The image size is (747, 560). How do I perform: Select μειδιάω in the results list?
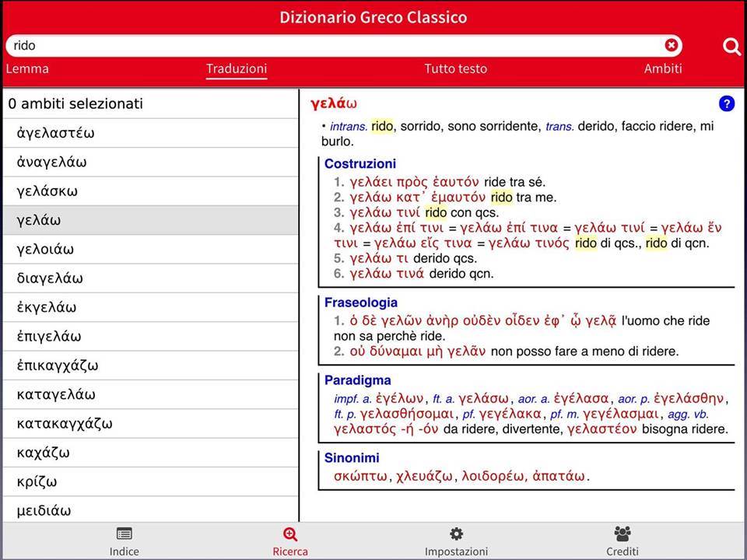point(150,509)
